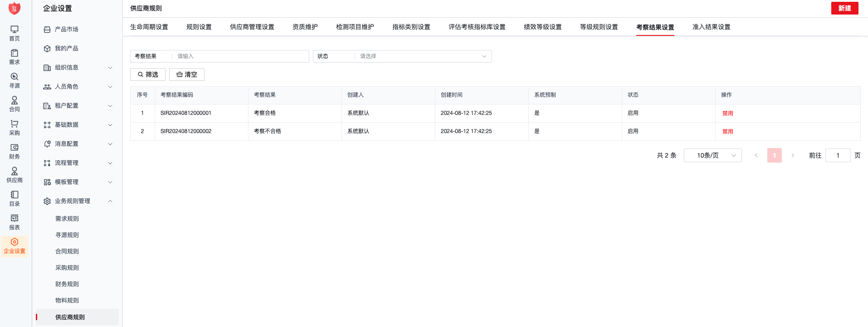
Task: Expand the 基础数据 chevron
Action: click(x=110, y=125)
